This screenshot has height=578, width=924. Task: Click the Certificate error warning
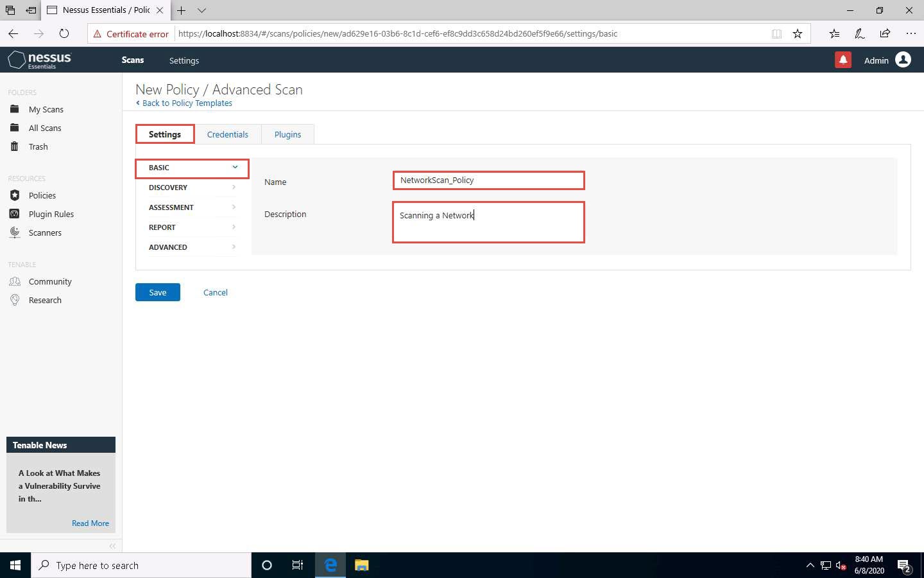coord(131,34)
